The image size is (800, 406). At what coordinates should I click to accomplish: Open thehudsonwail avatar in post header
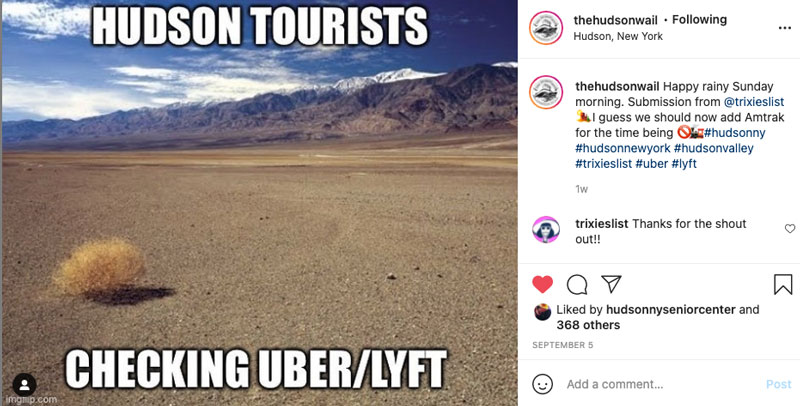point(546,28)
